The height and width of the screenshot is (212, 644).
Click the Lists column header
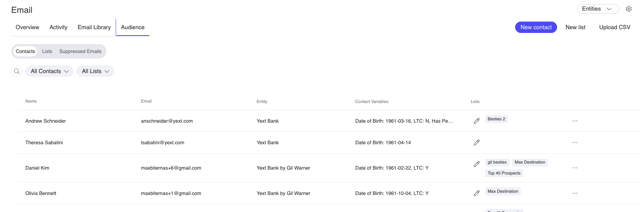coord(475,101)
